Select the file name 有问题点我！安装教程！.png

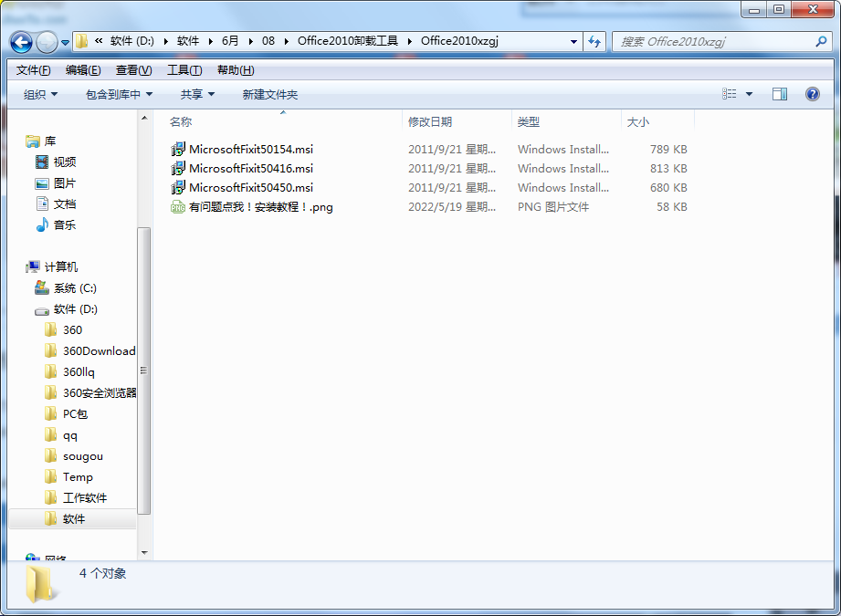pos(260,207)
